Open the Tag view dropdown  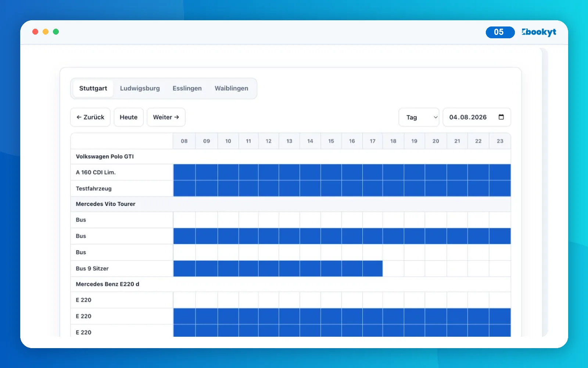coord(419,117)
